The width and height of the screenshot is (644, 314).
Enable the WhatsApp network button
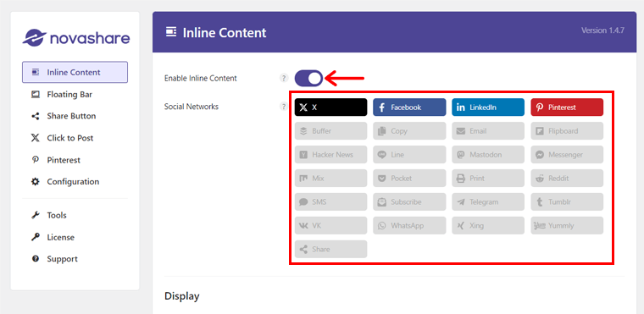(x=409, y=225)
